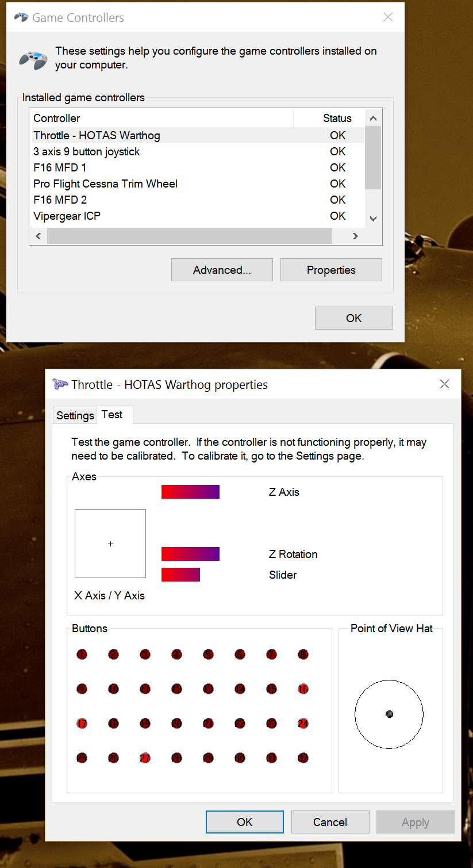Click button indicator 24 in Buttons
Viewport: 473px width, 868px height.
tap(303, 723)
